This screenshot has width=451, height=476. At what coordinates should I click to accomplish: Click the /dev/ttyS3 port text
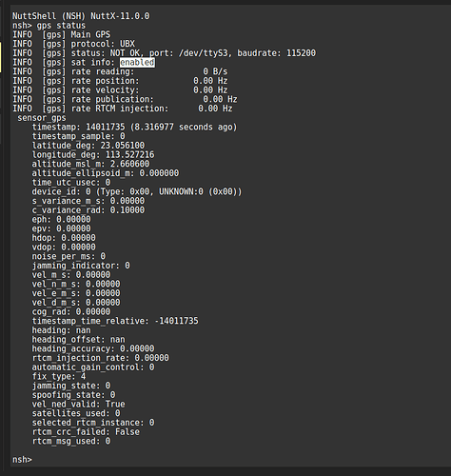tap(204, 53)
